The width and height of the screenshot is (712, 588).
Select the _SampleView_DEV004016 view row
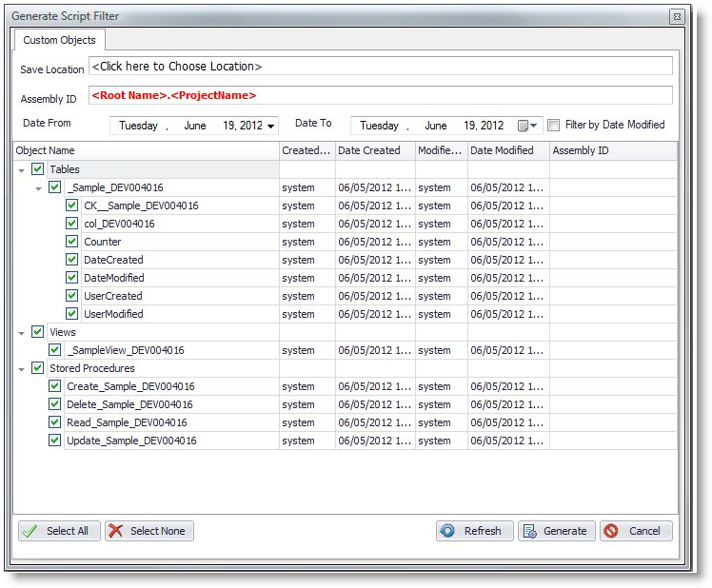tap(126, 350)
